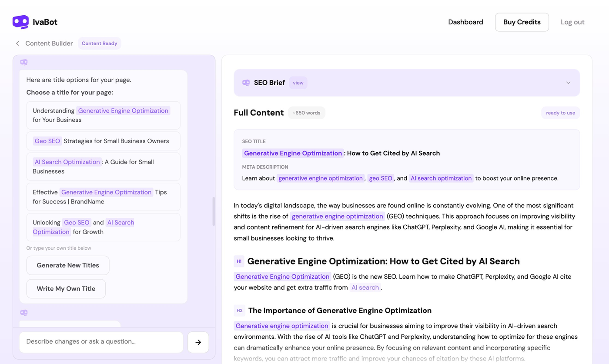The width and height of the screenshot is (609, 364).
Task: Click 'Generative Engine Optimization' keyword under the H1
Action: pos(283,277)
